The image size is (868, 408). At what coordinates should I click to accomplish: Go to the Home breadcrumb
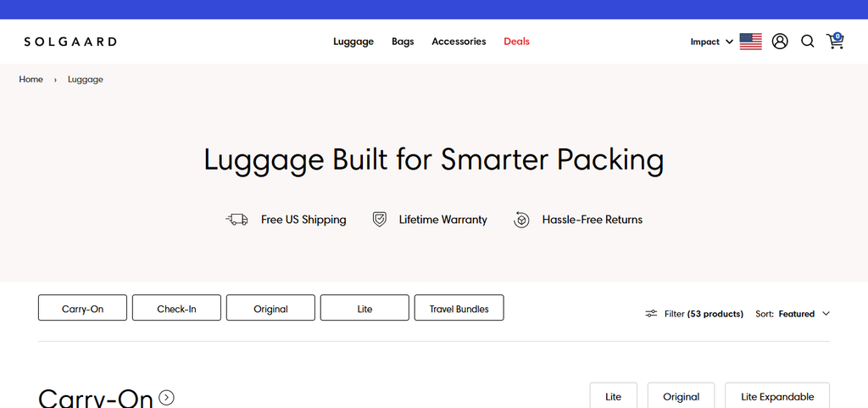click(x=31, y=79)
